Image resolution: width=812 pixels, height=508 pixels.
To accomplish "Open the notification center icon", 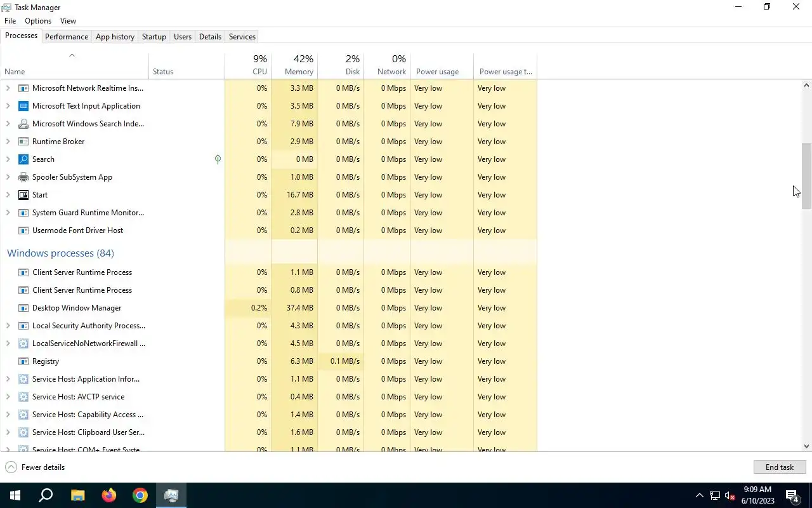I will tap(792, 495).
